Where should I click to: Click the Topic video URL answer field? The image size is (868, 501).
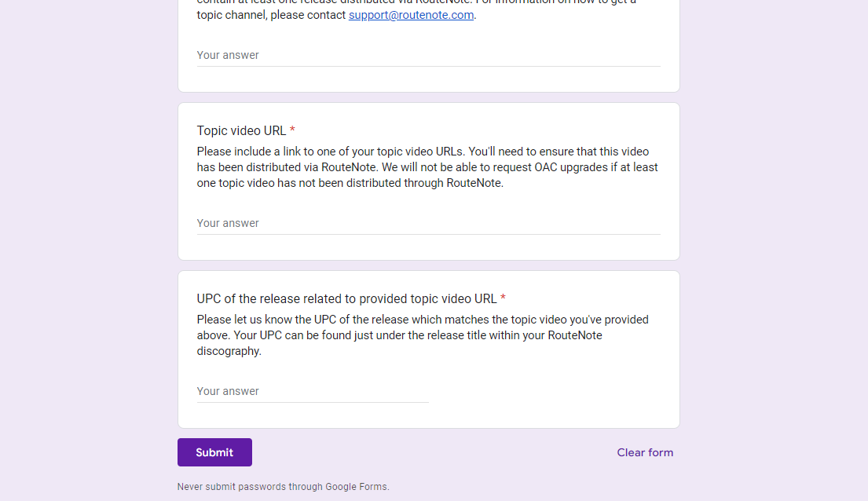click(428, 223)
